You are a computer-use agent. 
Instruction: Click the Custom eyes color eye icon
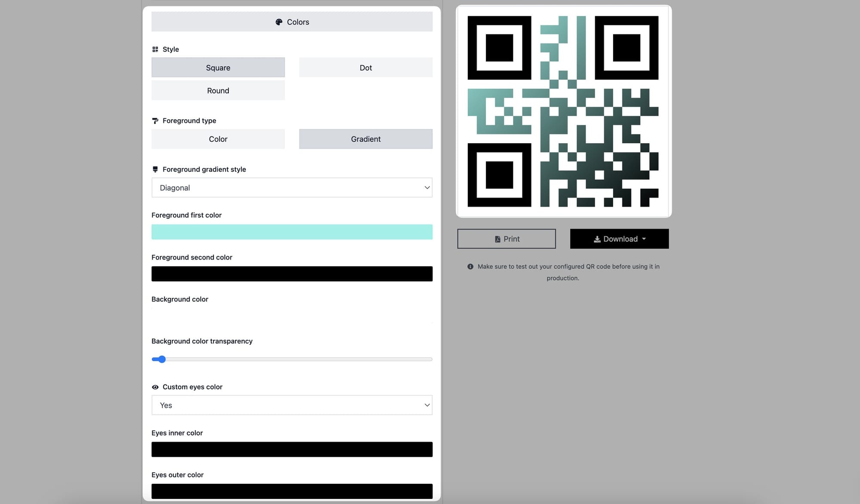point(155,387)
